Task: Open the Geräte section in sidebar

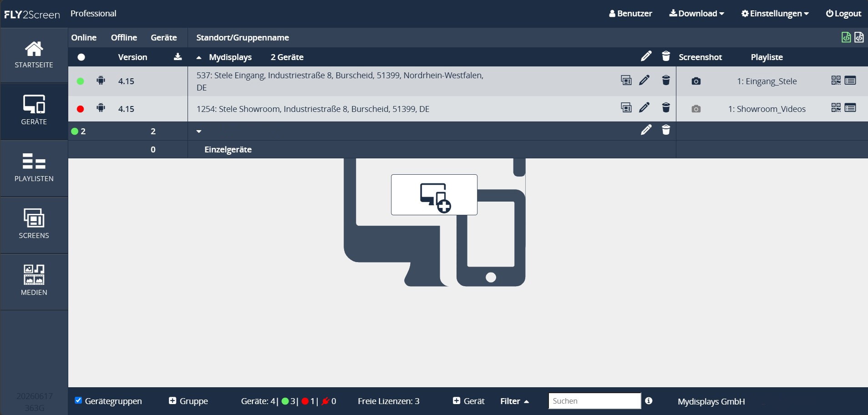Action: tap(34, 111)
